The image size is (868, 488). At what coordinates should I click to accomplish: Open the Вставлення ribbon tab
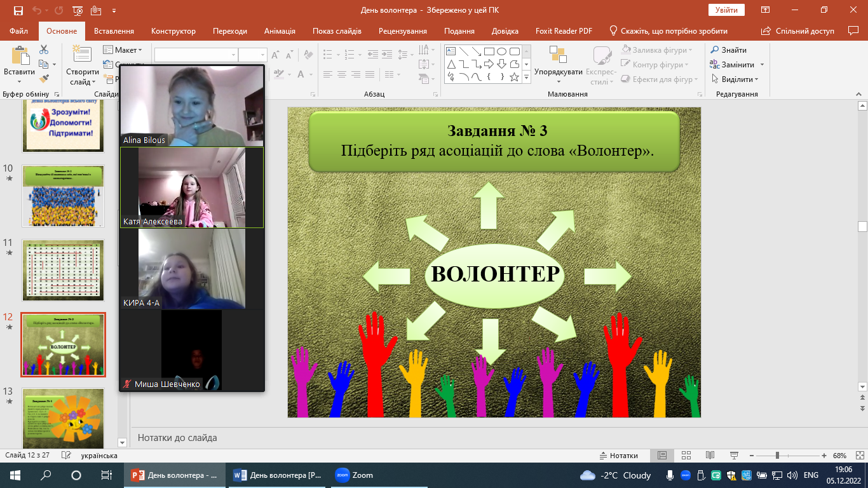(x=114, y=31)
